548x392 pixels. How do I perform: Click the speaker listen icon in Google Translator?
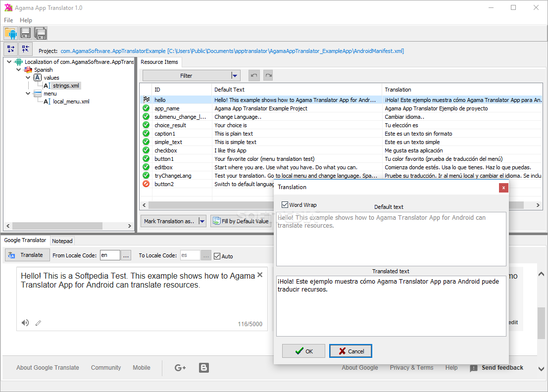pyautogui.click(x=25, y=323)
